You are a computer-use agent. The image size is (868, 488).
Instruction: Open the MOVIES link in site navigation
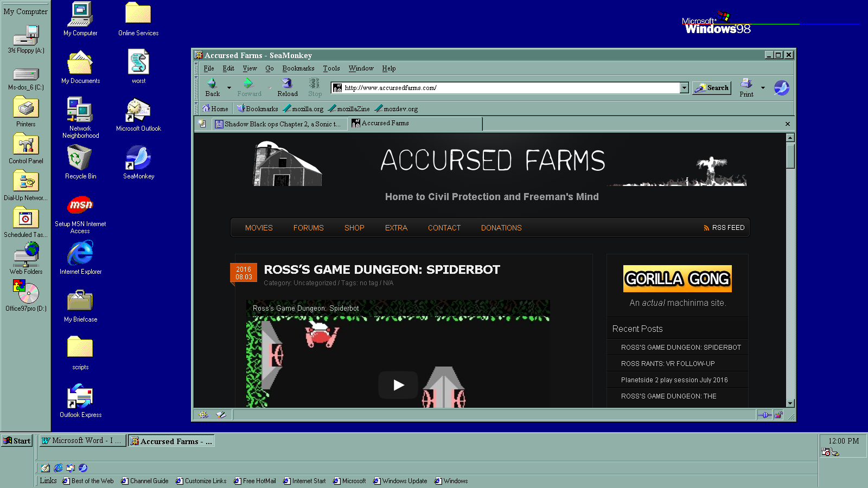click(259, 228)
